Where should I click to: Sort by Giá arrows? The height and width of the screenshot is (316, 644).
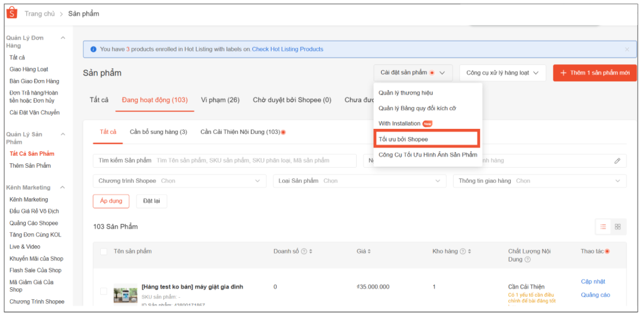369,252
